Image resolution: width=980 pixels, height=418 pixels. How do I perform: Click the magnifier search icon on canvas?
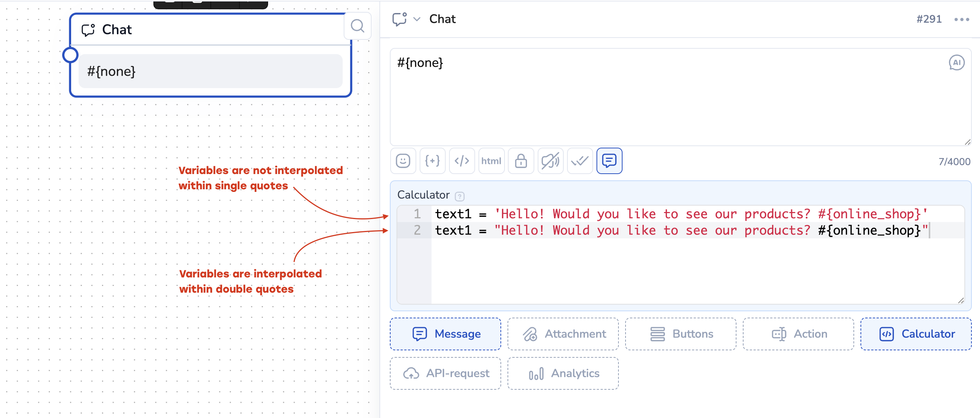pos(357,26)
